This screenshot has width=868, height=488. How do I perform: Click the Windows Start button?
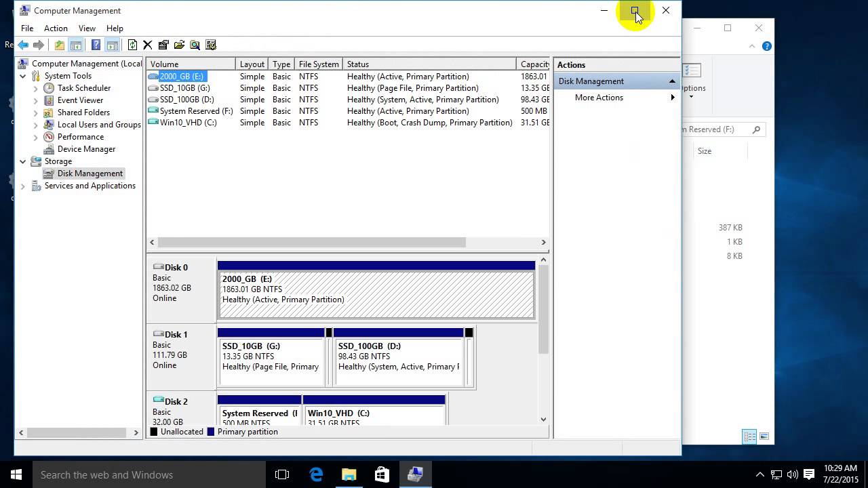click(x=16, y=474)
